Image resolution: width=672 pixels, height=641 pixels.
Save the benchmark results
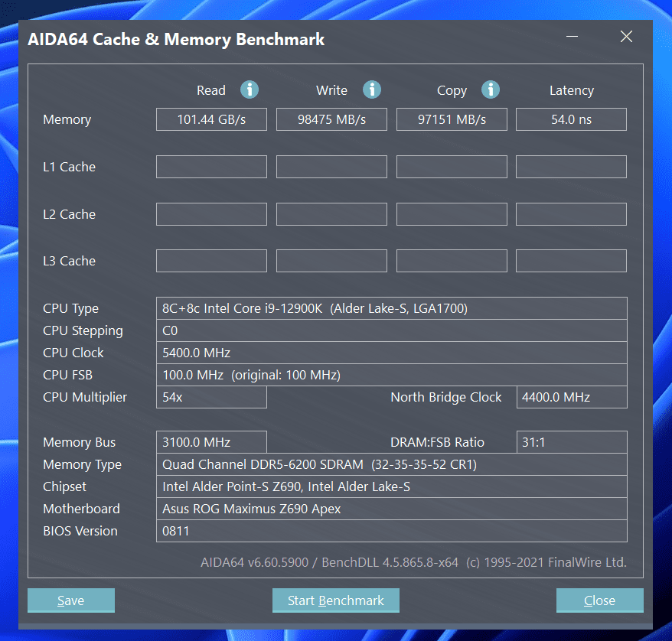[71, 600]
